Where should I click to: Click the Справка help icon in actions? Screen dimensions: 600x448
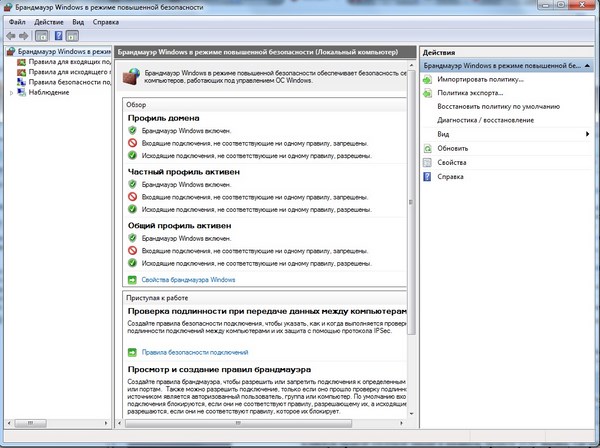[x=427, y=177]
